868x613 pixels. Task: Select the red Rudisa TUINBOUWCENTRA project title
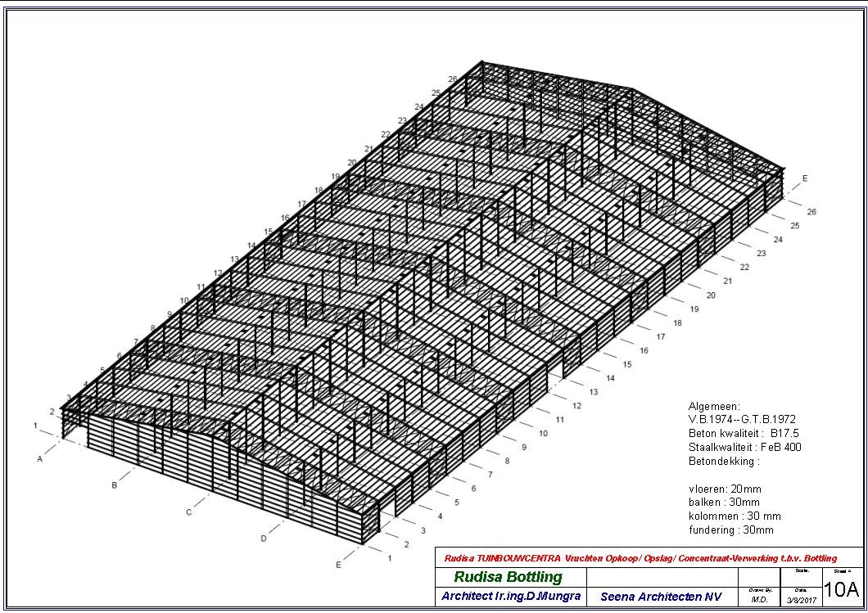[640, 558]
